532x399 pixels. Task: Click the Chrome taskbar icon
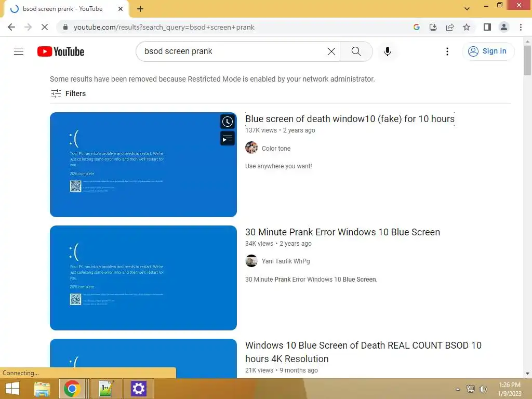72,389
